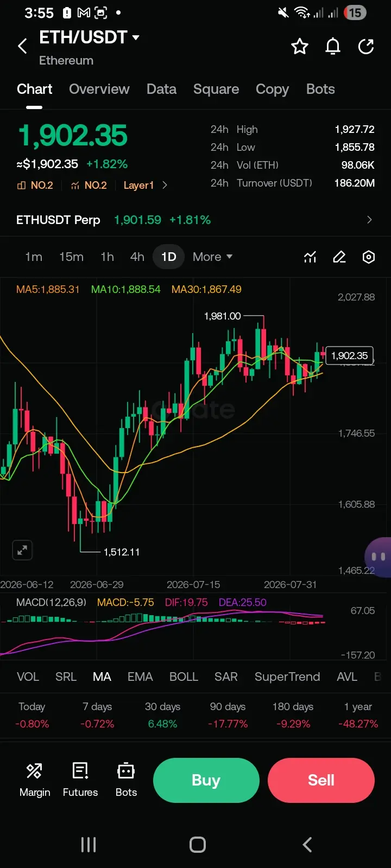Image resolution: width=391 pixels, height=868 pixels.
Task: Open chart settings hexagon icon
Action: coord(369,257)
